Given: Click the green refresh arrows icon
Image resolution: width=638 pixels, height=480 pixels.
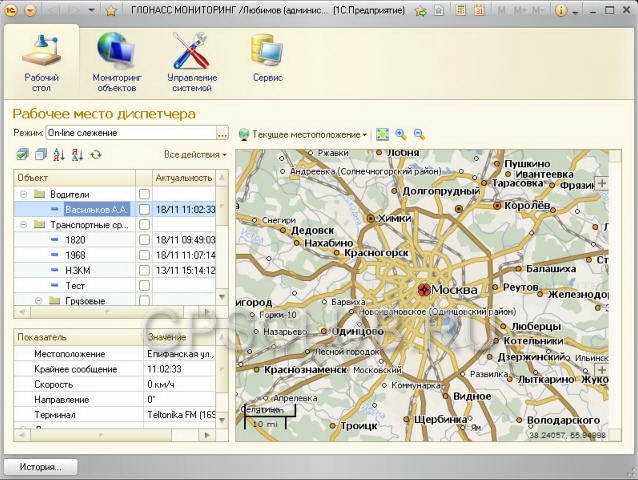Looking at the screenshot, I should point(96,155).
